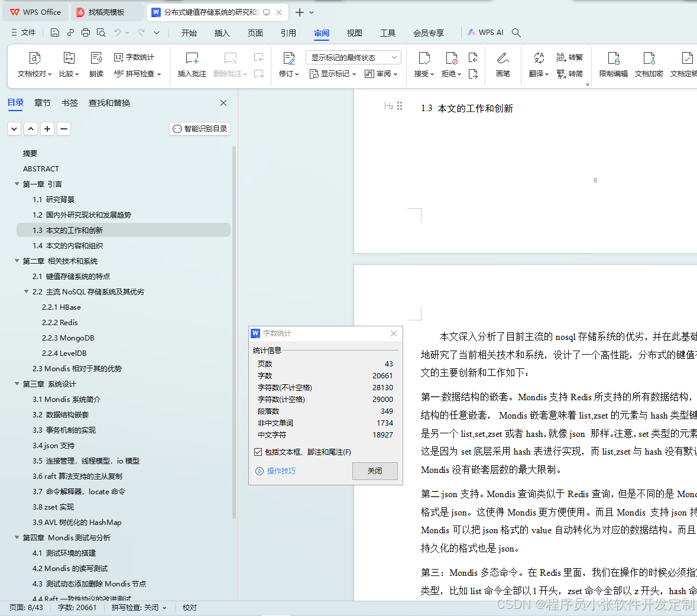Click the 字数: 20661 status indicator

(77, 608)
